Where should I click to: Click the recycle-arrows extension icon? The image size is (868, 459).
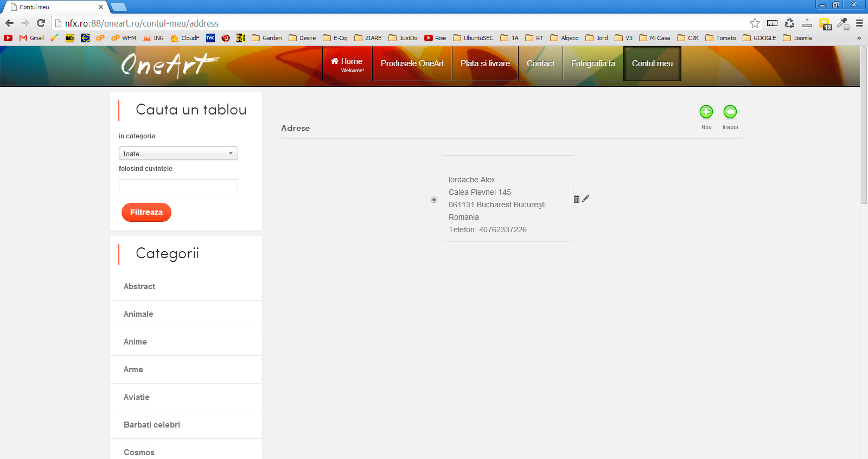coord(789,23)
